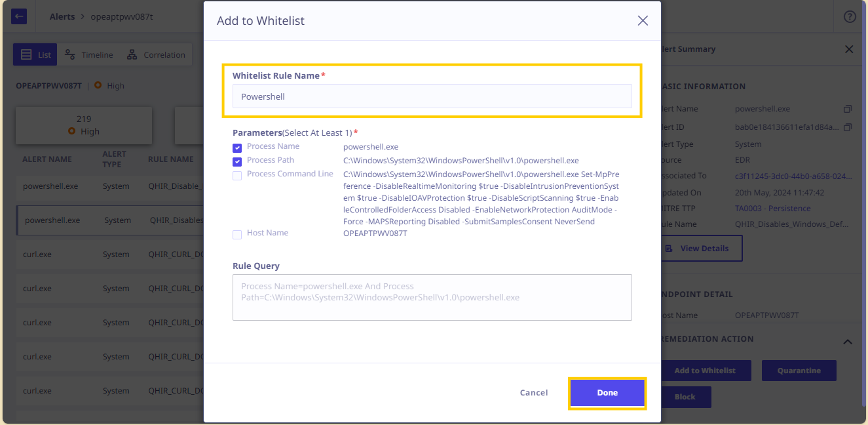Click the ALERT NAME column header
Image resolution: width=868 pixels, height=425 pixels.
coord(47,159)
